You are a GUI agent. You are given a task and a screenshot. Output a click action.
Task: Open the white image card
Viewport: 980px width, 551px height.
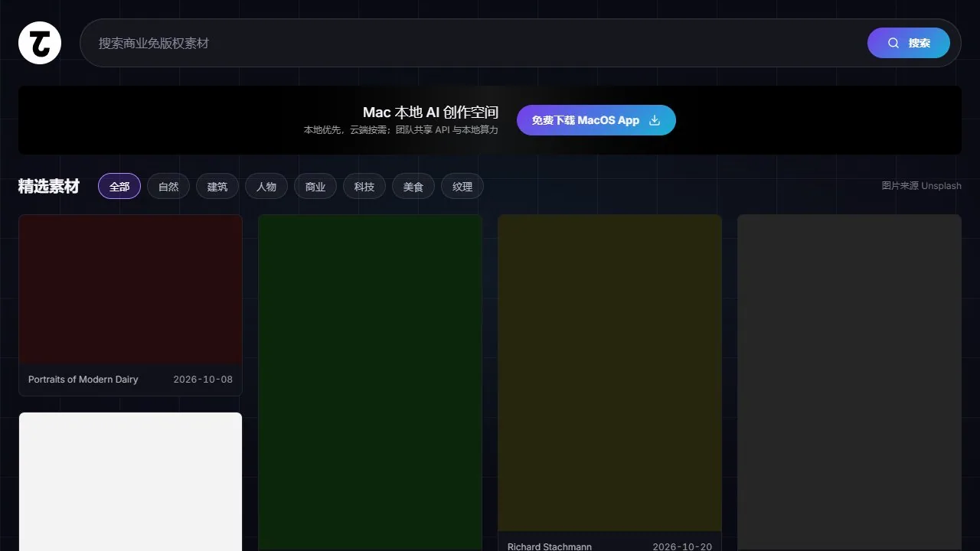[x=130, y=482]
